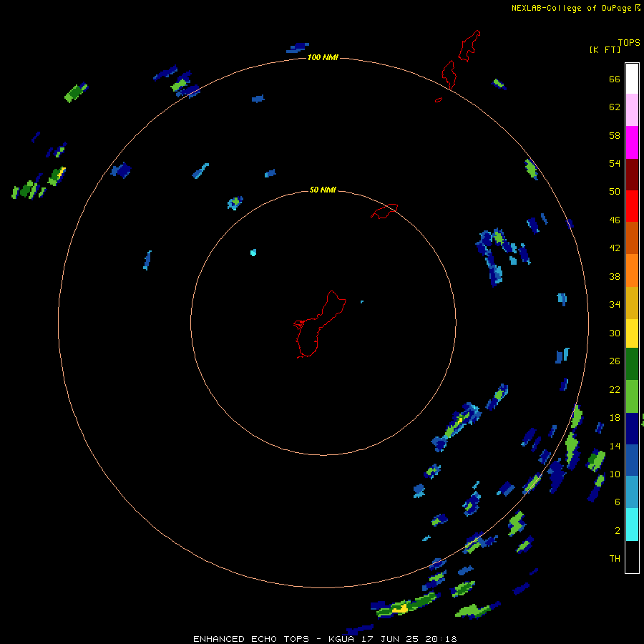Image resolution: width=644 pixels, height=644 pixels.
Task: Click the navy blue 14-18 kft swatch
Action: (x=632, y=429)
